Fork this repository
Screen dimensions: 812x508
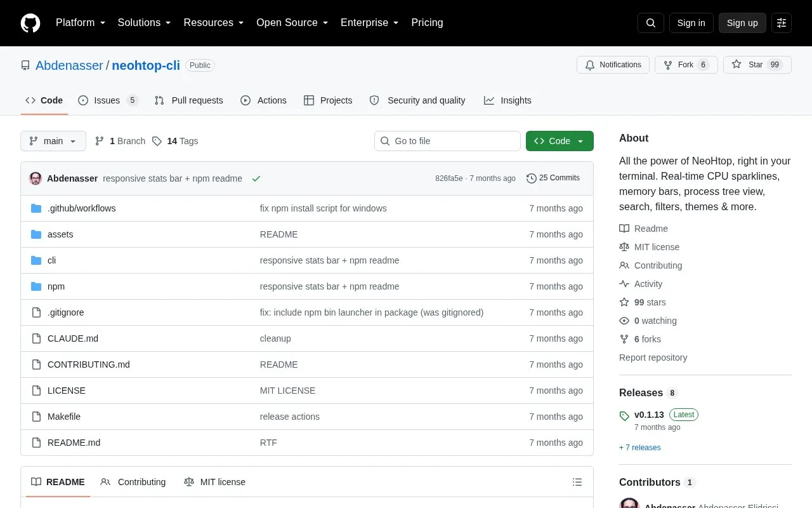coord(686,65)
